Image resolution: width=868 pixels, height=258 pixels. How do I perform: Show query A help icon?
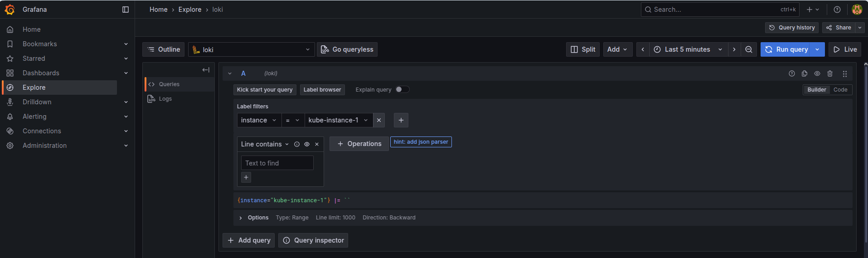pyautogui.click(x=792, y=73)
